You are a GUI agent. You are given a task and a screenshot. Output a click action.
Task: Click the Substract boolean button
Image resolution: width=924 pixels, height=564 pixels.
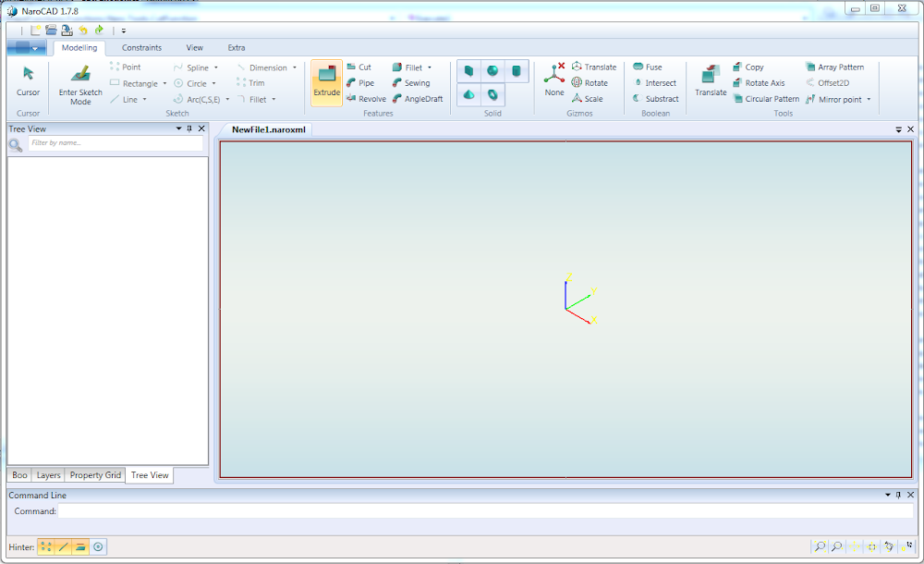point(656,99)
